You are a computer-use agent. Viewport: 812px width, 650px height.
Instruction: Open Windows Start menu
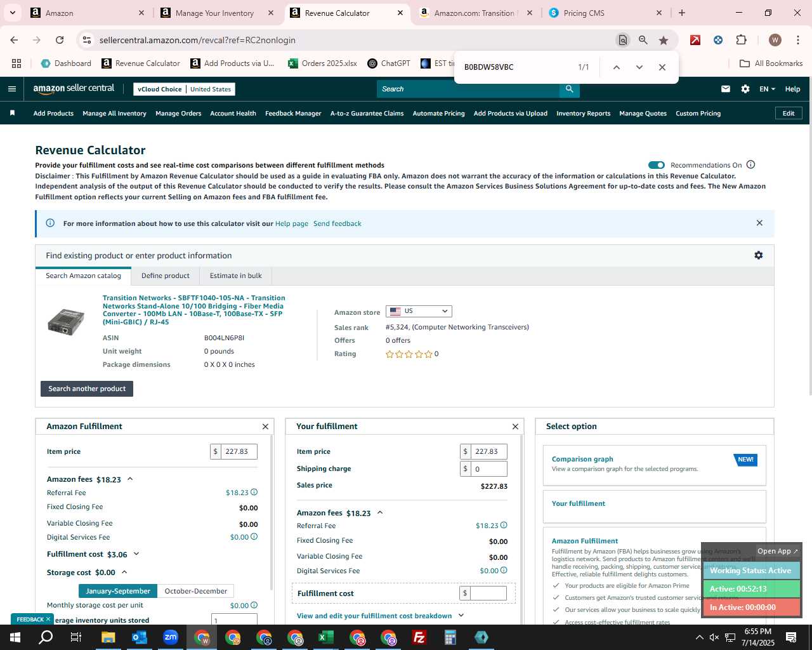[15, 637]
